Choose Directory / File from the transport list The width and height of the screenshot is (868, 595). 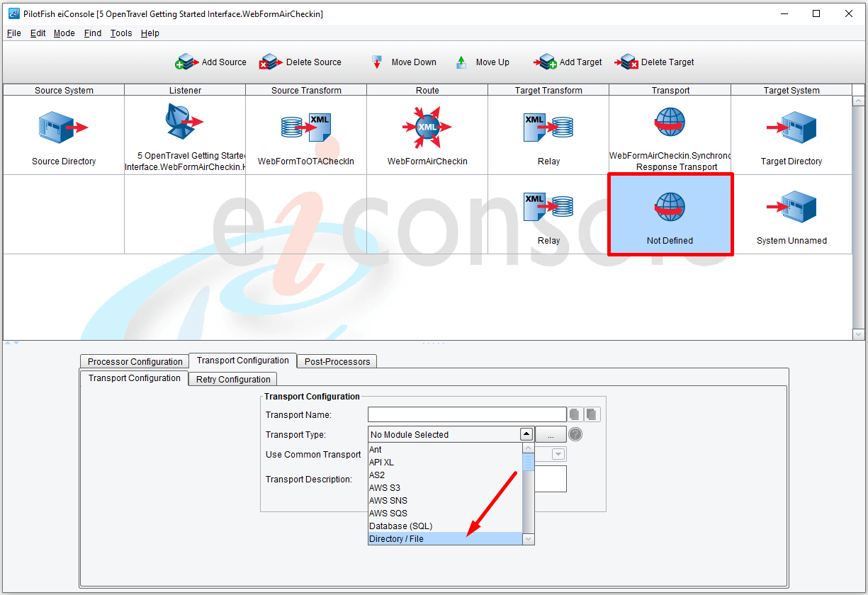(x=445, y=538)
